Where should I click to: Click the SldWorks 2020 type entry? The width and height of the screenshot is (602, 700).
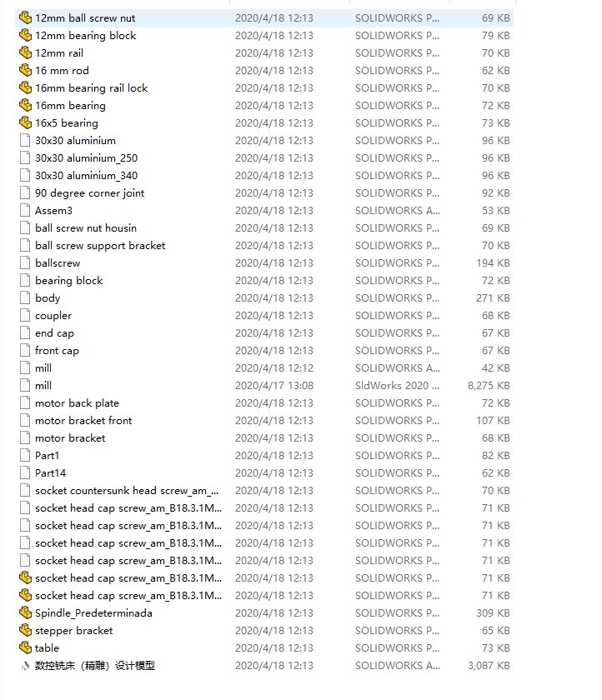point(397,385)
